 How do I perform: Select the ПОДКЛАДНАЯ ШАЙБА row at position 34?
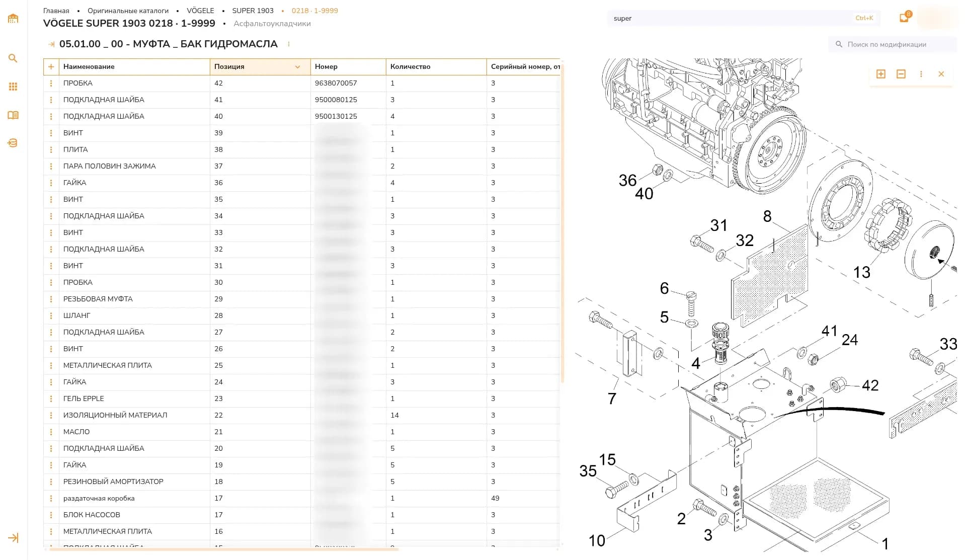pyautogui.click(x=302, y=216)
